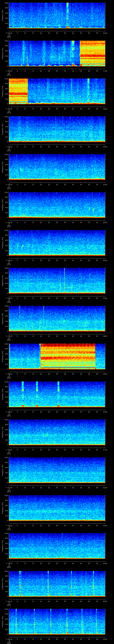
Task: Open the spectrogram panel starting at 11:31:00
Action: point(57,91)
